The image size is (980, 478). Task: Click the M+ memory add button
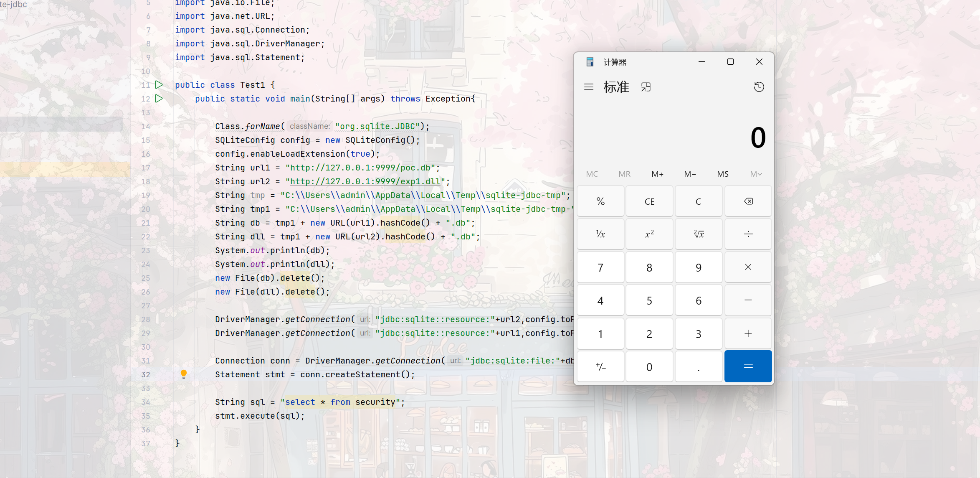click(657, 174)
